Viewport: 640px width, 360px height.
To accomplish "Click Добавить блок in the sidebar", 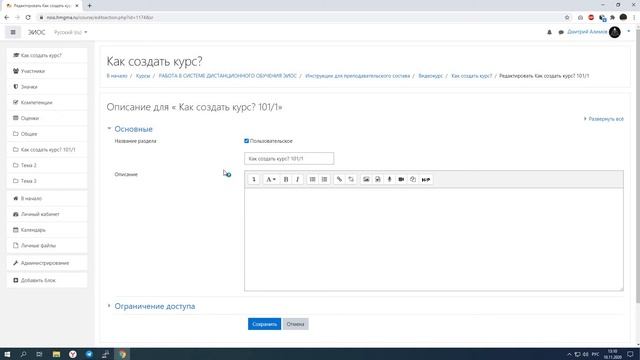I will pyautogui.click(x=47, y=280).
